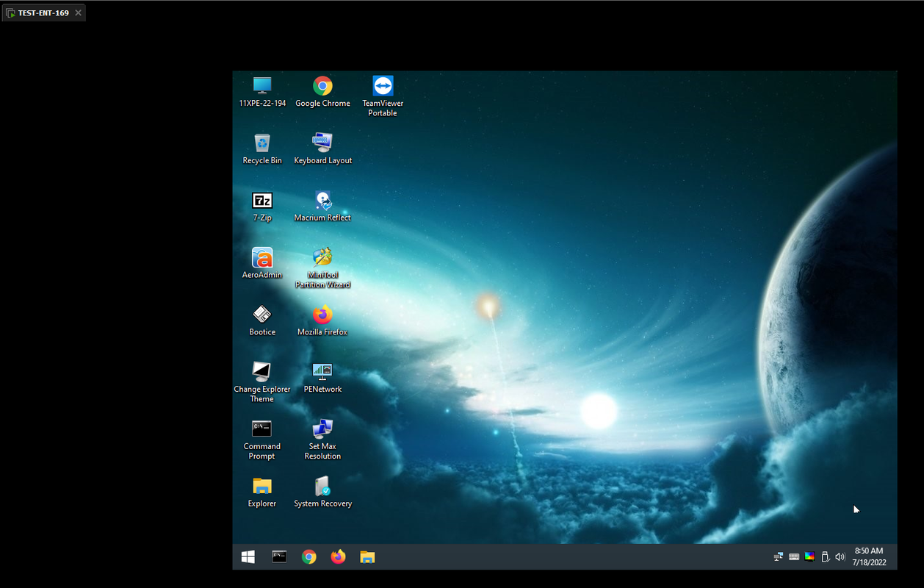Open TeamViewer Portable desktop shortcut
The height and width of the screenshot is (588, 924).
(383, 96)
